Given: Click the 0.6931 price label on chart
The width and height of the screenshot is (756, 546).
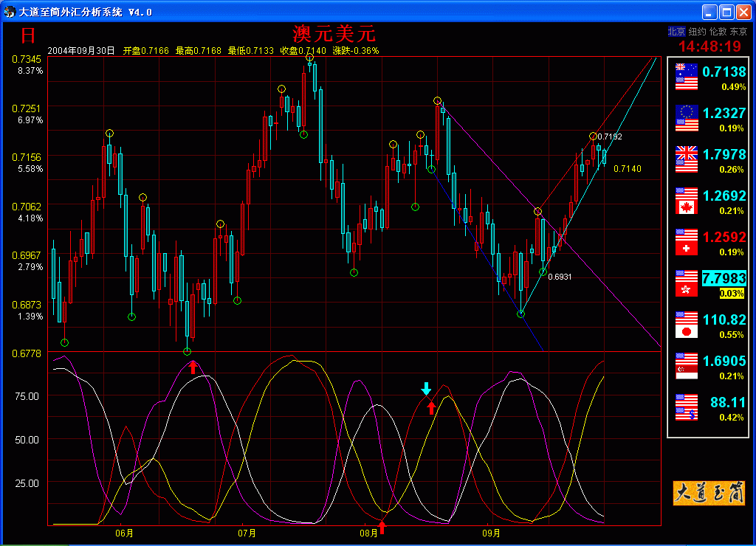Looking at the screenshot, I should point(560,277).
